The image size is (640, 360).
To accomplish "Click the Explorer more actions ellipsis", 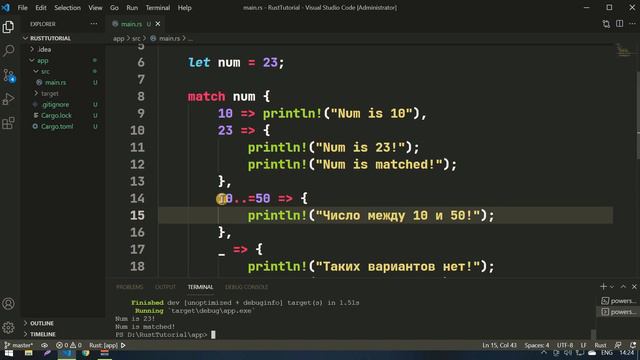I will point(94,24).
